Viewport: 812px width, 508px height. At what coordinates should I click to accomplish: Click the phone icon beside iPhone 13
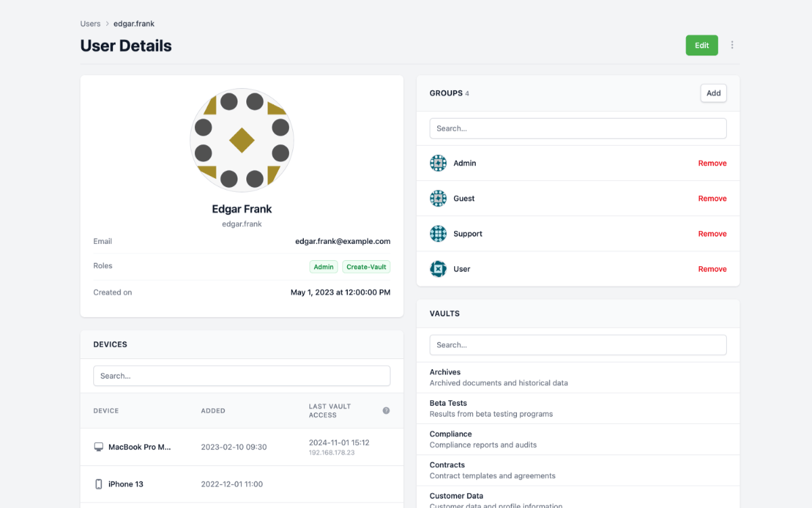tap(99, 484)
